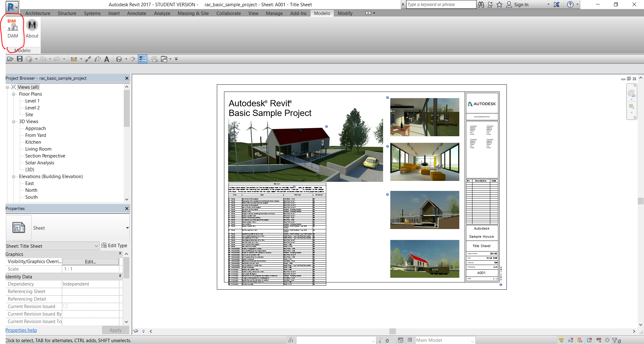Viewport: 644px width, 344px height.
Task: Collapse the Floor Plans tree node
Action: (14, 94)
